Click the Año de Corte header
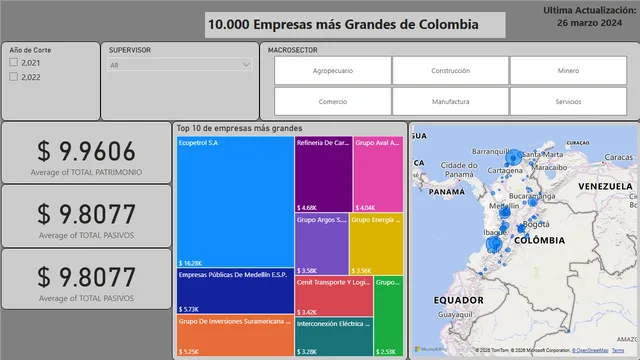 (x=30, y=50)
